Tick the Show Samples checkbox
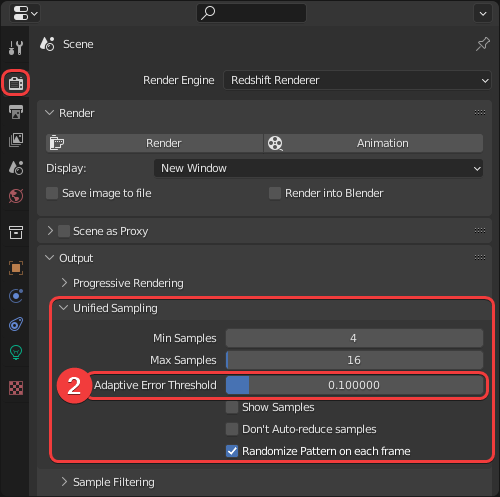This screenshot has width=500, height=497. tap(232, 407)
